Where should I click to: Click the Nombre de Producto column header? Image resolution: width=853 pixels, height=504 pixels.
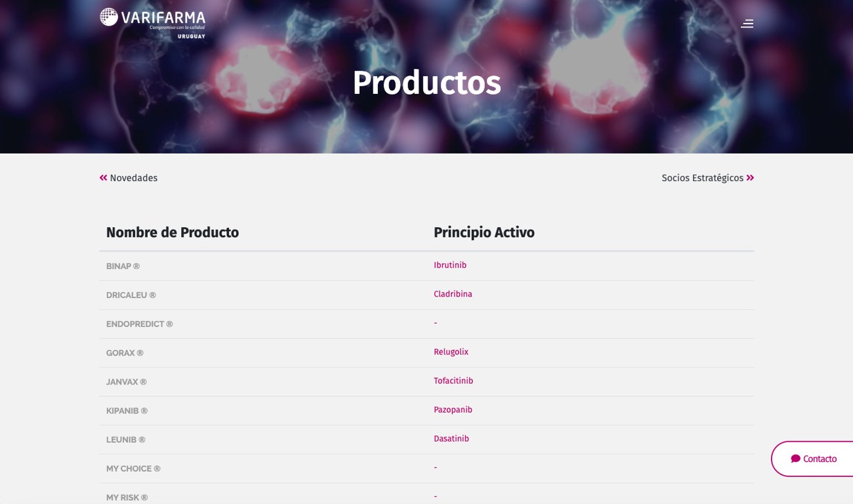[173, 232]
